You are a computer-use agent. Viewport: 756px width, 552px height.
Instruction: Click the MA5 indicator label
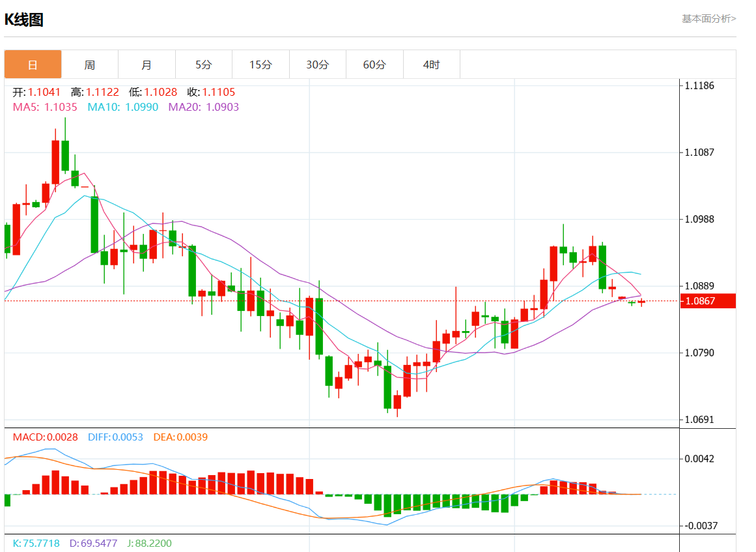click(45, 107)
